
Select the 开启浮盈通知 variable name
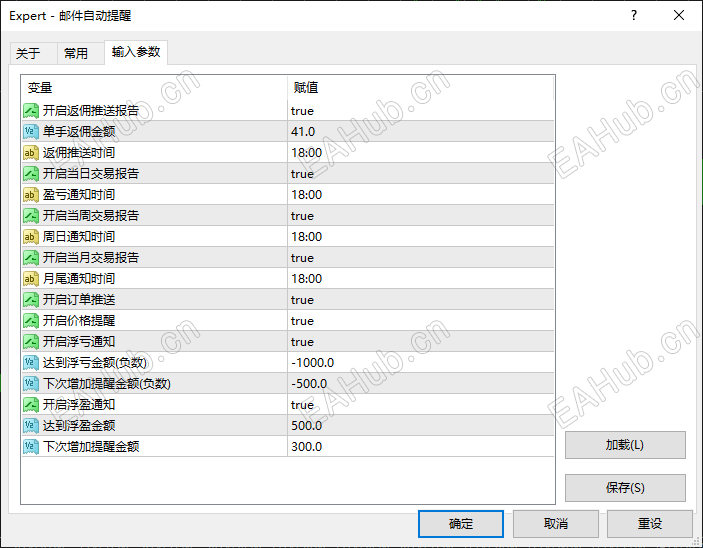tap(79, 405)
